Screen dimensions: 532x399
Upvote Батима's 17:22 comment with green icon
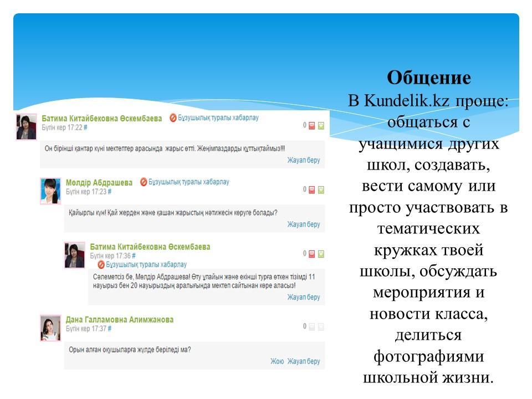click(x=321, y=126)
